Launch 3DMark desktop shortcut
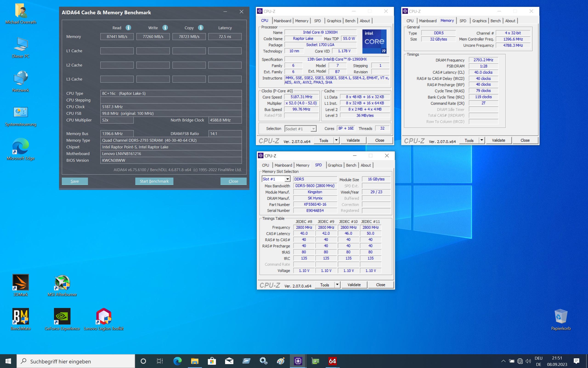588x368 pixels. click(x=21, y=285)
